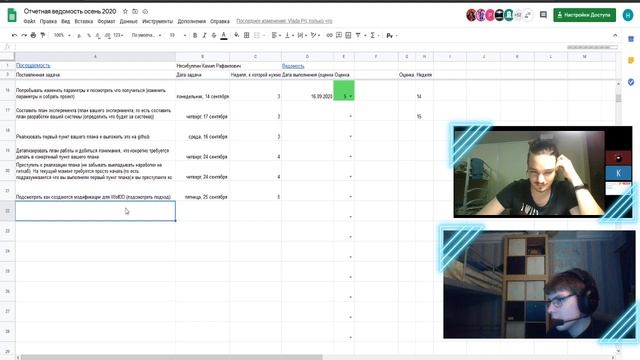640x360 pixels.
Task: Open the Формат menu
Action: point(106,21)
